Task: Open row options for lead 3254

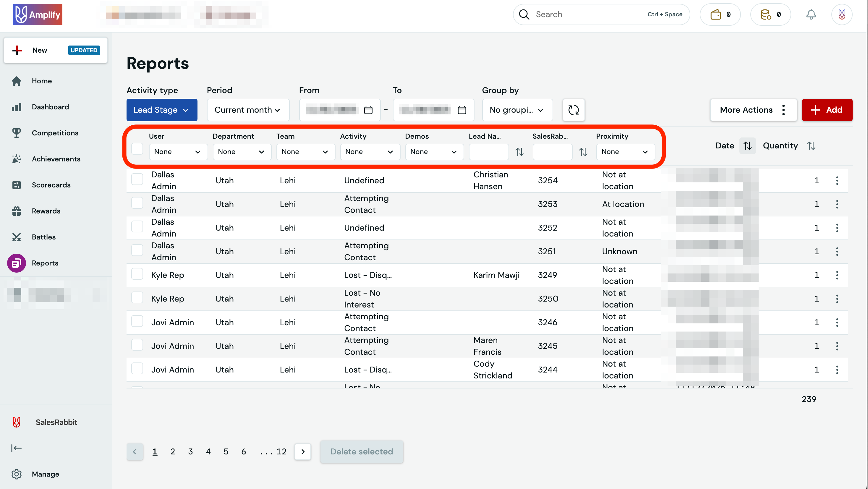Action: [837, 180]
